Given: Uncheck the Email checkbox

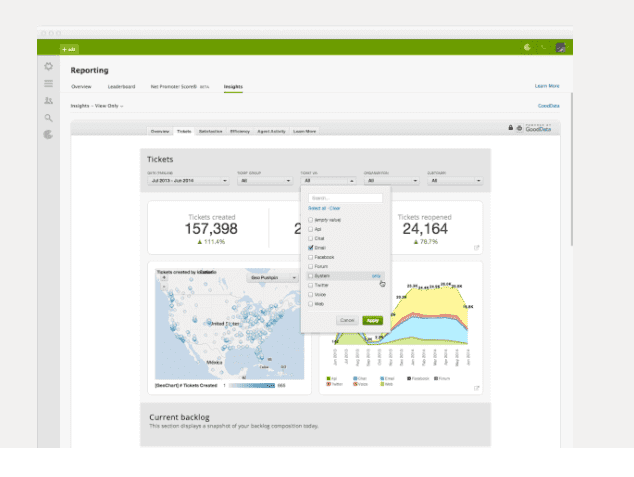Looking at the screenshot, I should coord(311,247).
